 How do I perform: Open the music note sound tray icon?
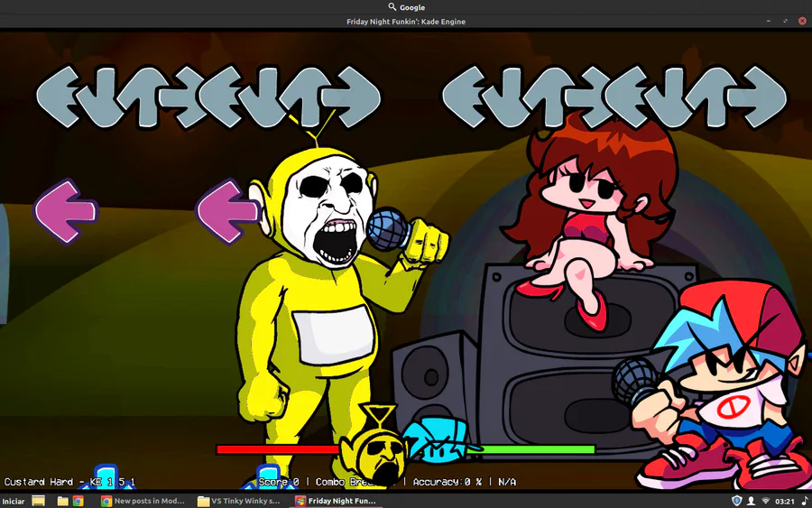(x=804, y=501)
